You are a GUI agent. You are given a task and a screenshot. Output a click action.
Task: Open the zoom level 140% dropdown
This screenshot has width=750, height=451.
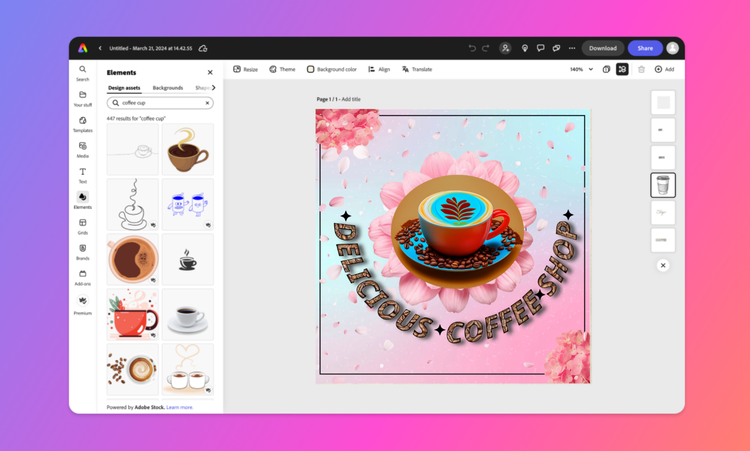tap(581, 70)
